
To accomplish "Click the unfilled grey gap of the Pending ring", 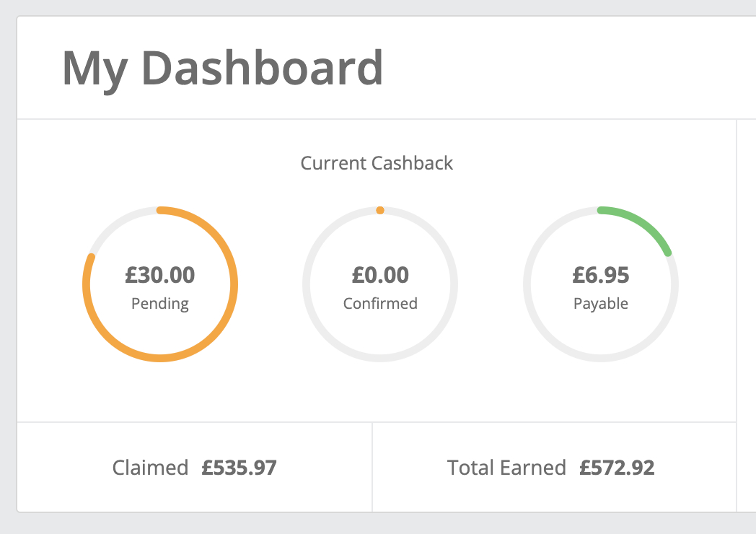I will point(115,224).
